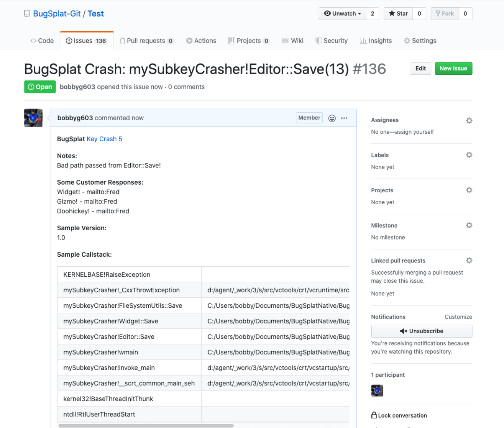The image size is (504, 428).
Task: Open the Projects tab in navigation
Action: click(x=249, y=41)
